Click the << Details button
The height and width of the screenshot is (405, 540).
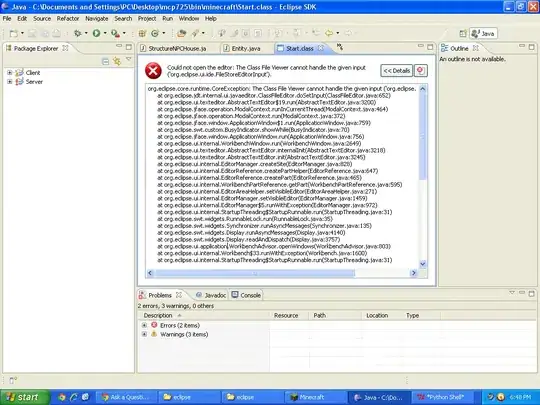pos(396,71)
